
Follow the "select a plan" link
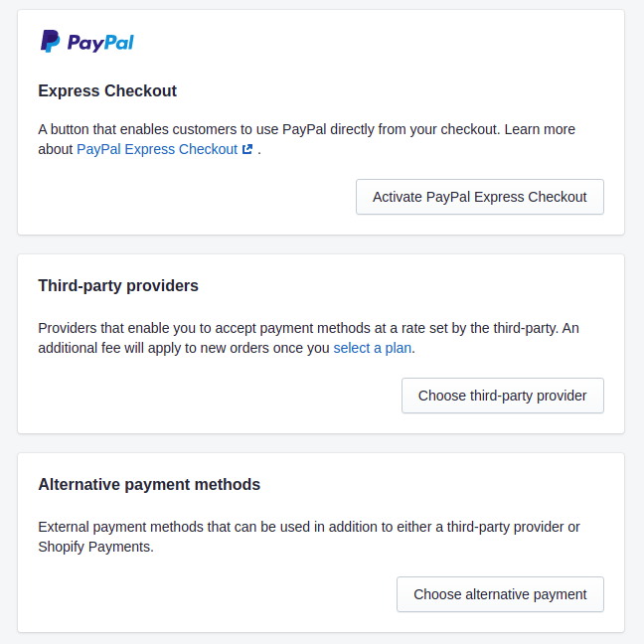[373, 348]
